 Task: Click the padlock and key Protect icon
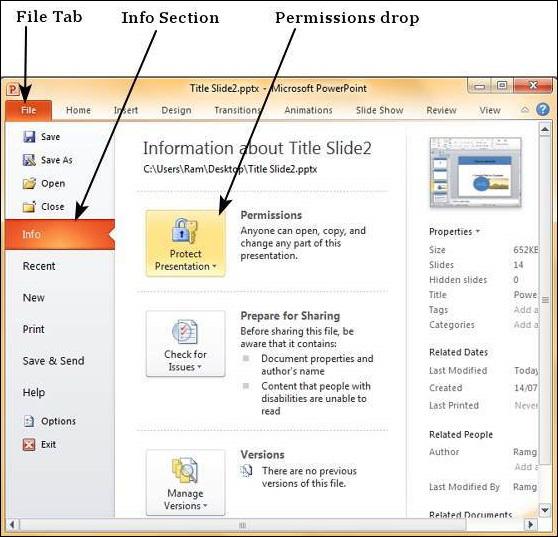pos(185,231)
